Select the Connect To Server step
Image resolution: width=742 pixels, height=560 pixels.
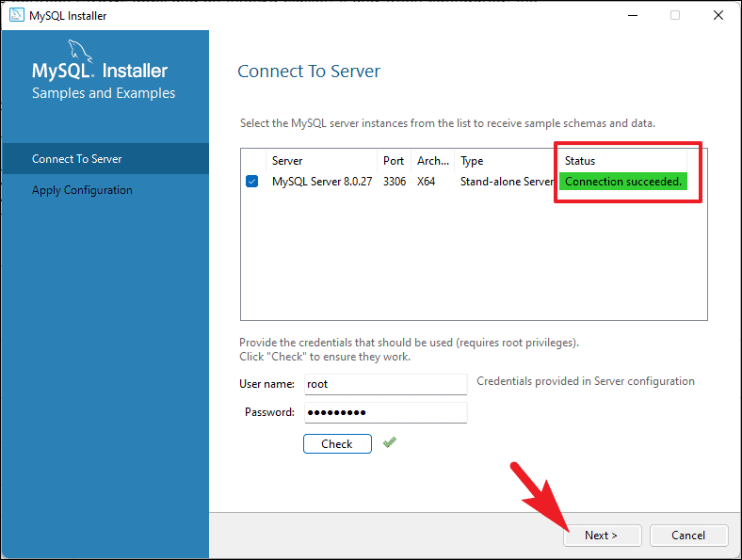pos(105,159)
